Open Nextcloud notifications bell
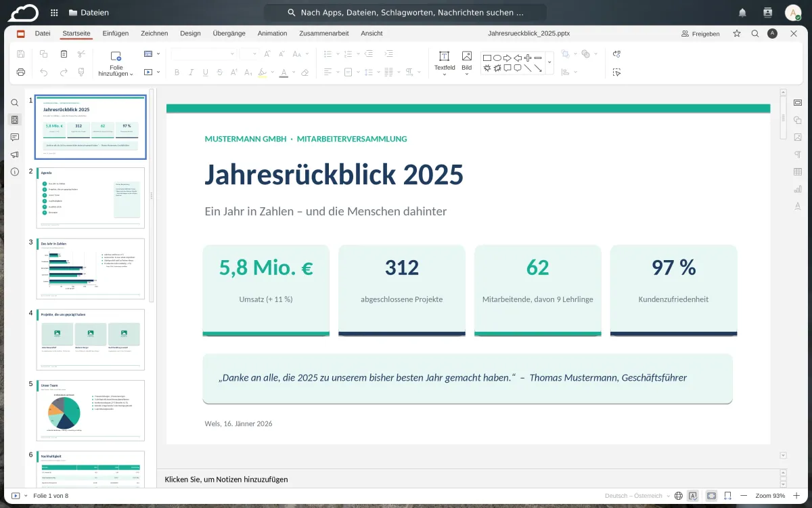 (x=742, y=12)
